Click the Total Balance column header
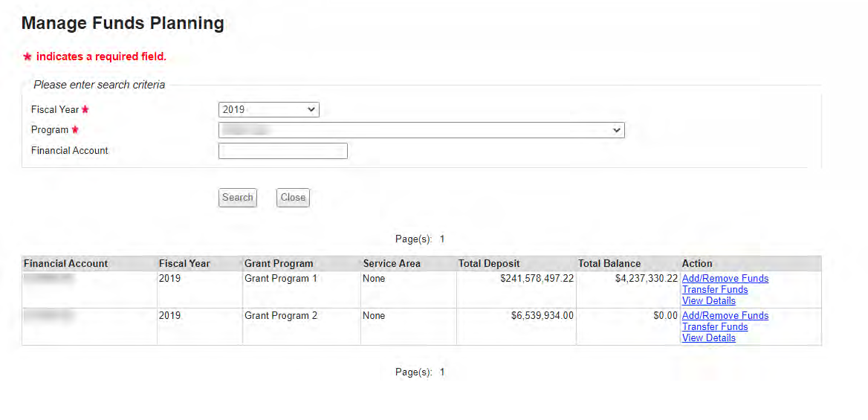 [609, 264]
